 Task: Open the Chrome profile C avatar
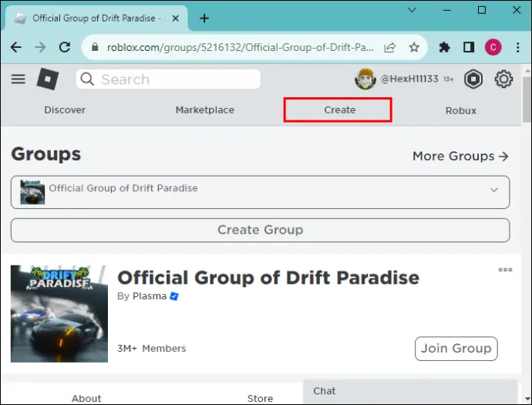(x=493, y=47)
